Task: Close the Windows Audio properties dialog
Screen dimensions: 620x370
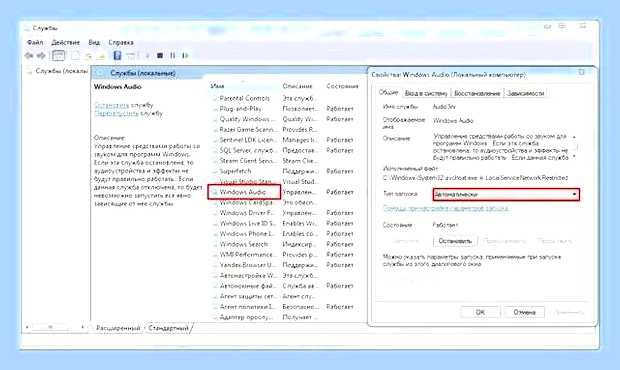Action: (581, 72)
